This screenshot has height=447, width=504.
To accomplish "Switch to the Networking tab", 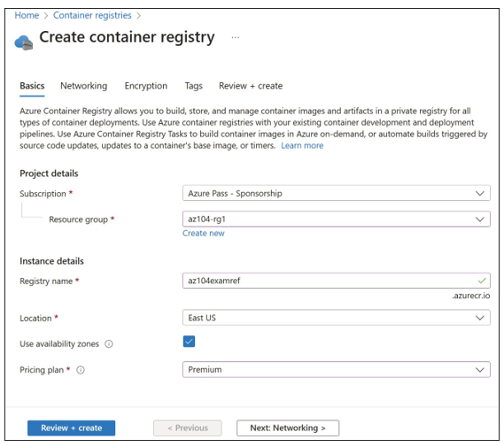I will (83, 86).
